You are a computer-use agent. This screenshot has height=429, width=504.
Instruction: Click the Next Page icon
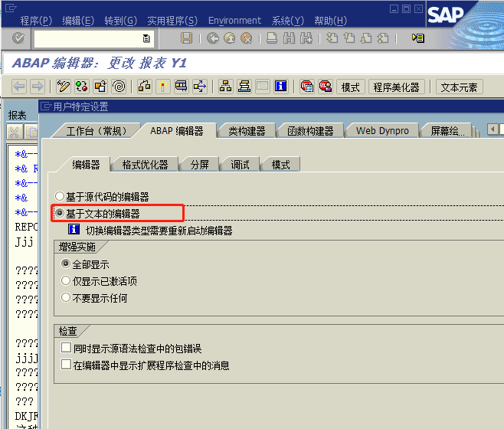click(x=366, y=38)
